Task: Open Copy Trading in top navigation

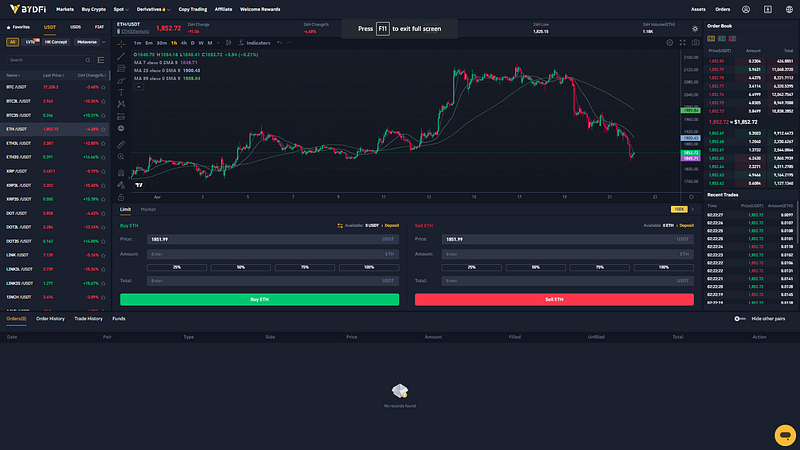Action: [x=193, y=9]
